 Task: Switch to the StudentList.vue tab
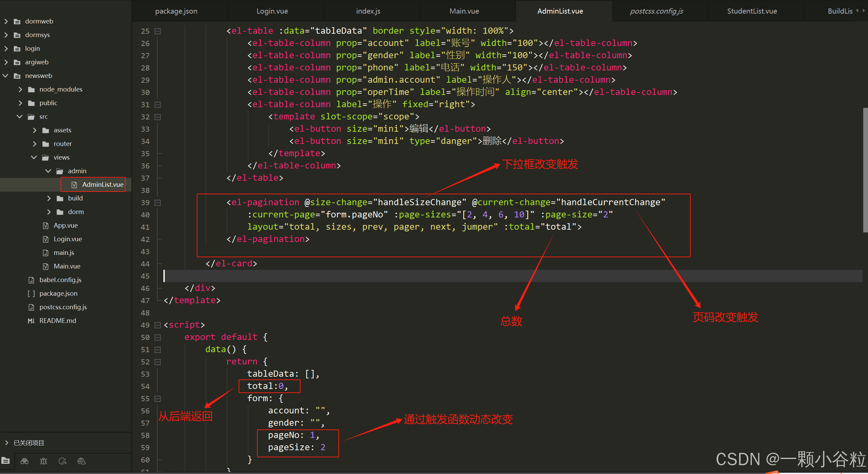[752, 11]
